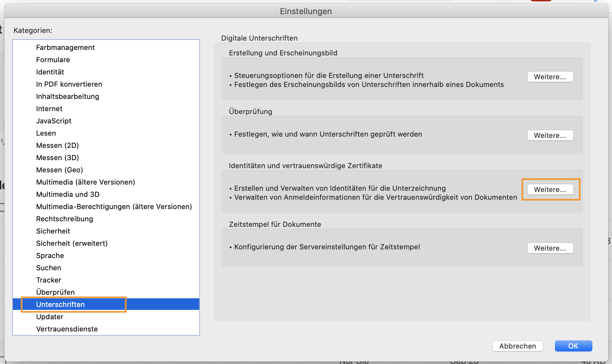Choose Vertrauensdienste category
612x364 pixels.
coord(106,329)
